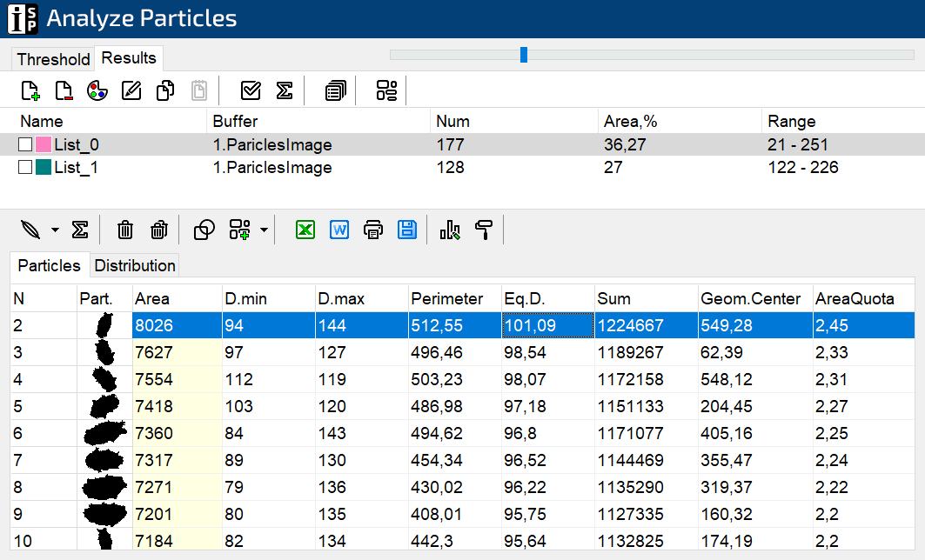Delete particle with single trash can icon
The height and width of the screenshot is (560, 925).
(125, 230)
